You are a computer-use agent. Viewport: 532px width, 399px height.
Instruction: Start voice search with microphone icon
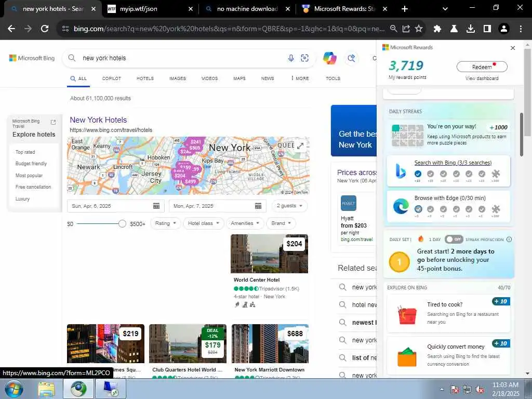pos(291,58)
